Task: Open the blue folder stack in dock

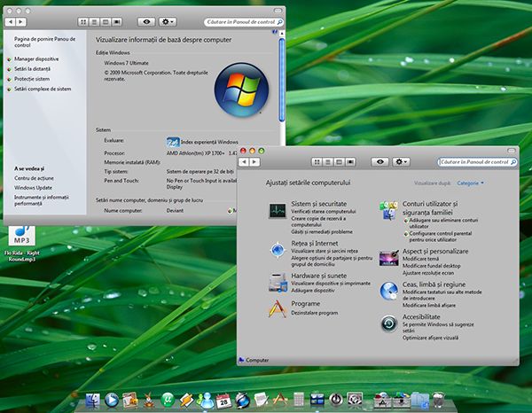Action: point(419,400)
